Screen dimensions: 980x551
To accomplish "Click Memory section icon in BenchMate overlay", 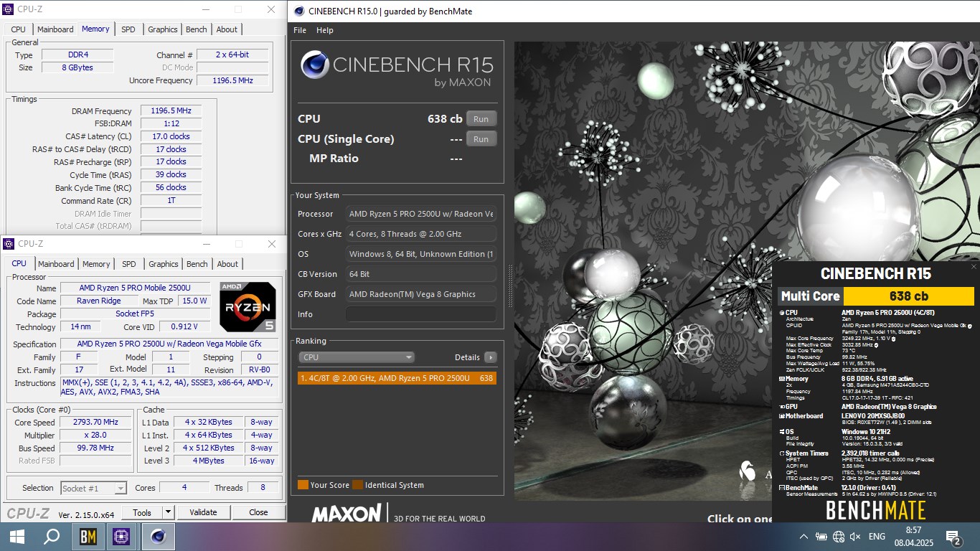I will (x=782, y=379).
